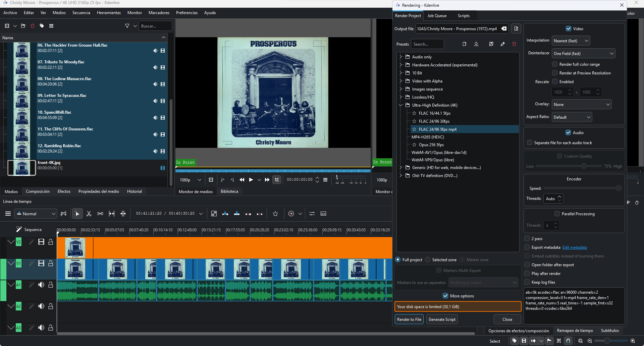Image resolution: width=644 pixels, height=346 pixels.
Task: Click the download presets icon
Action: 476,44
